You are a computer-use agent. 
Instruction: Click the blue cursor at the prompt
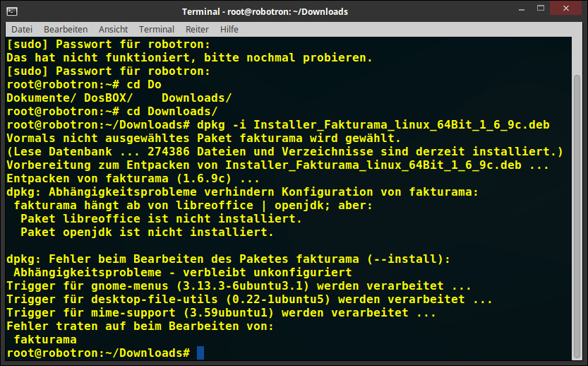pos(200,353)
